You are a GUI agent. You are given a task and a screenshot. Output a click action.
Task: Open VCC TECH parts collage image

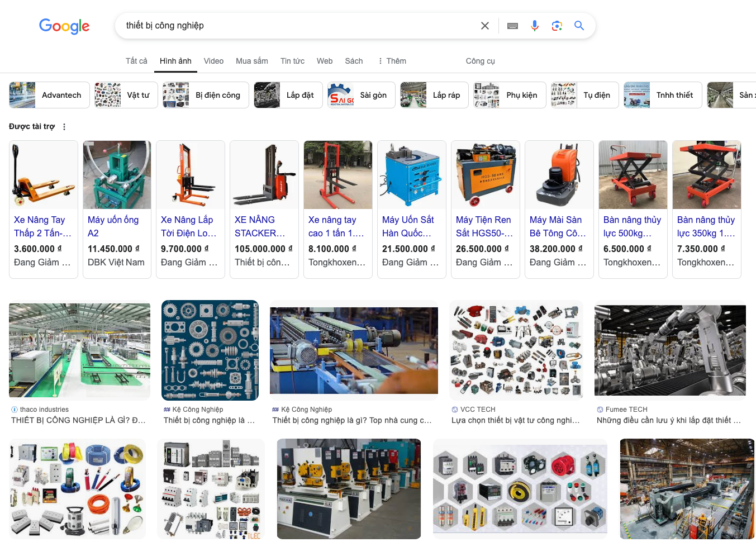coord(516,350)
